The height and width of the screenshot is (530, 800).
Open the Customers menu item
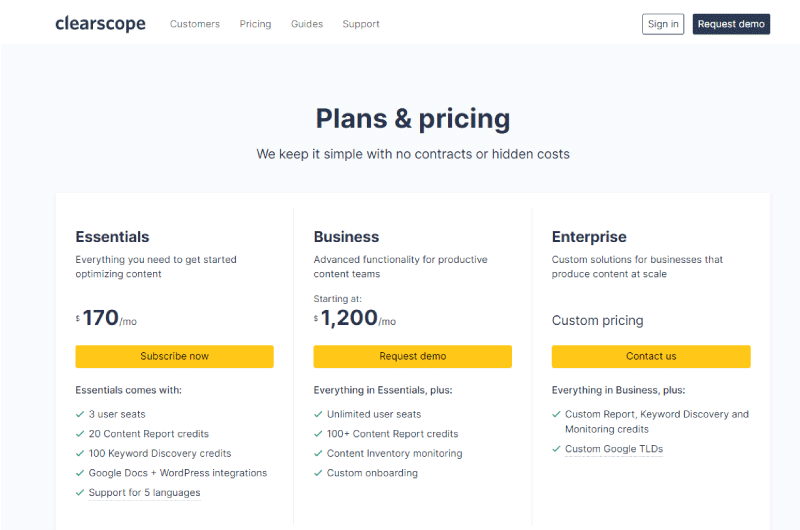[195, 24]
